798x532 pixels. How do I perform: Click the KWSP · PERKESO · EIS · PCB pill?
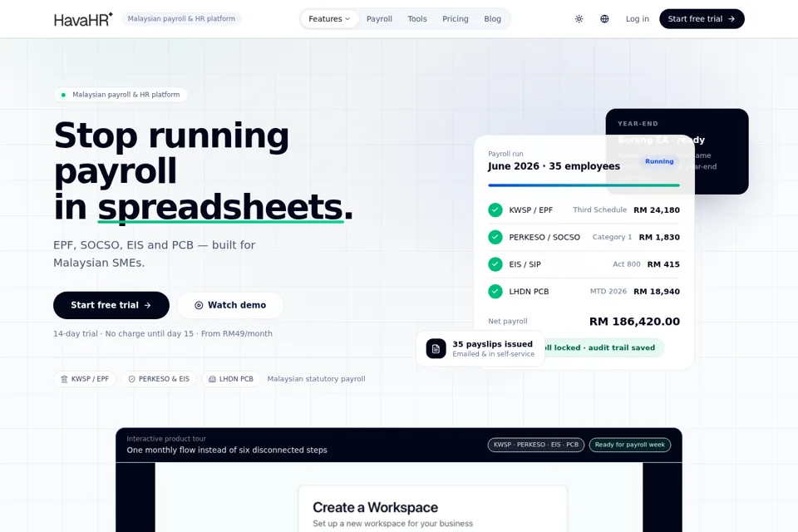[x=535, y=445]
